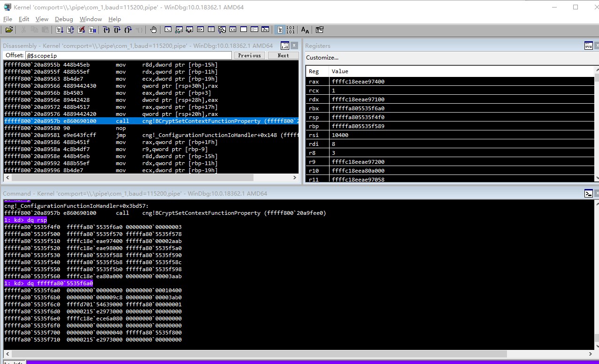Click Customize... in the Registers panel
The height and width of the screenshot is (364, 599).
(x=322, y=58)
